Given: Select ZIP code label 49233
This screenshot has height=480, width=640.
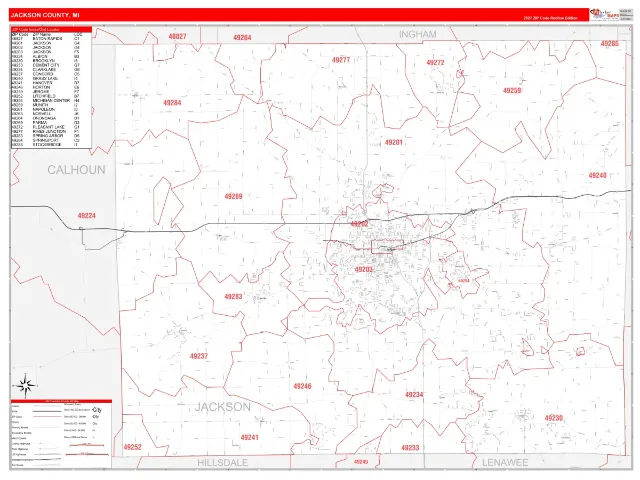Looking at the screenshot, I should 410,448.
